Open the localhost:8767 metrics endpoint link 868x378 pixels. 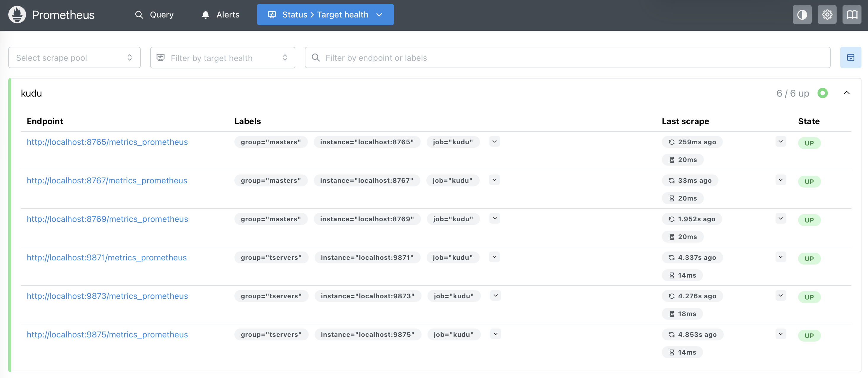point(107,180)
